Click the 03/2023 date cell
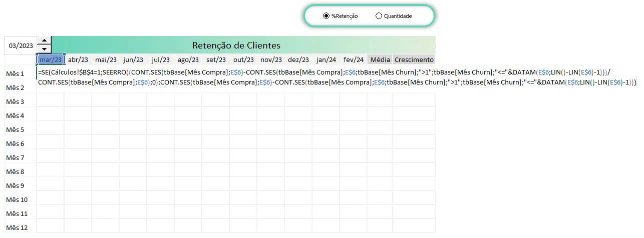This screenshot has height=238, width=644. pos(21,45)
